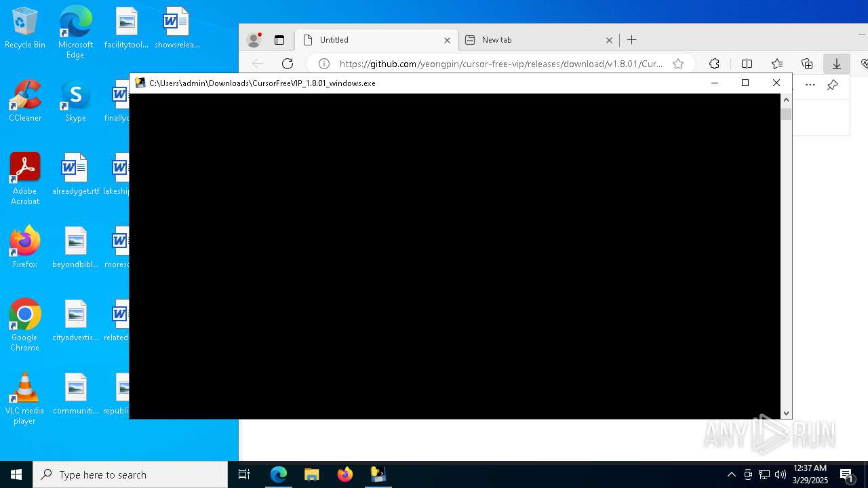The height and width of the screenshot is (488, 868).
Task: Reload the page in Edge
Action: 288,64
